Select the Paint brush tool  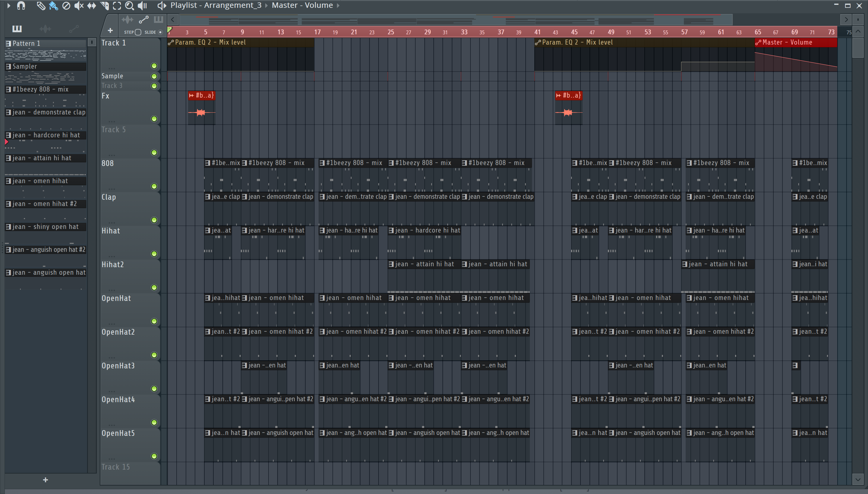[x=53, y=6]
